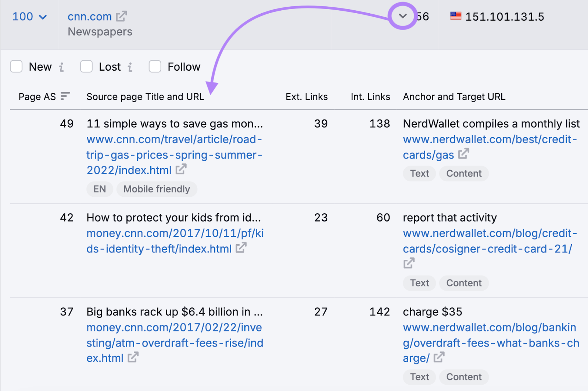Open the 100 results dropdown
The height and width of the screenshot is (391, 588).
click(x=30, y=16)
